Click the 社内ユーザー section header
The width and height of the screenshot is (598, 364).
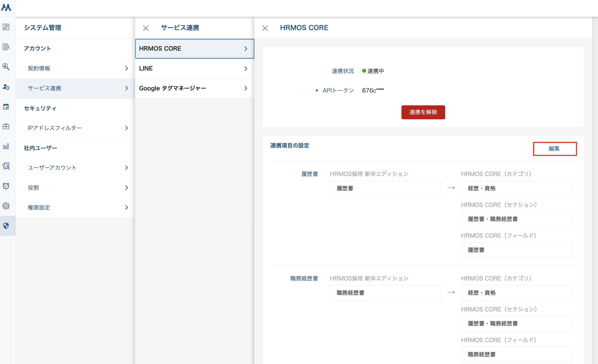click(x=41, y=148)
